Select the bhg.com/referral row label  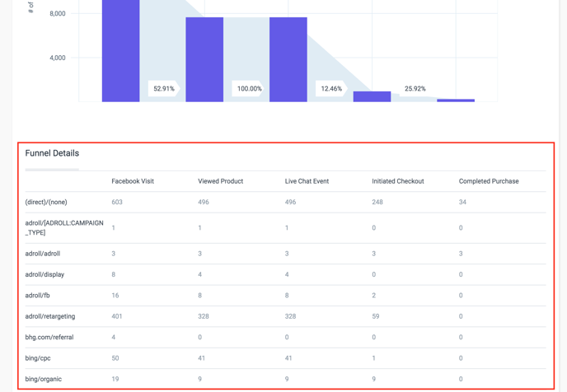(x=49, y=337)
